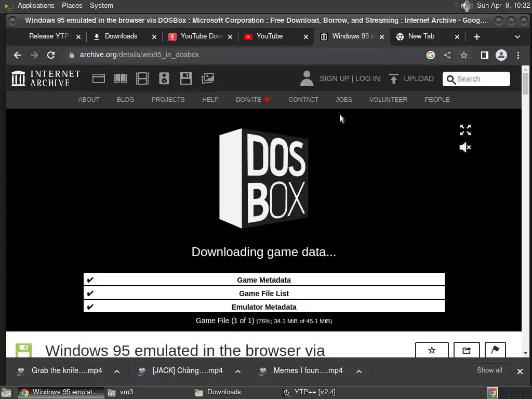This screenshot has height=399, width=532.
Task: Close the YouTube tab
Action: (306, 37)
